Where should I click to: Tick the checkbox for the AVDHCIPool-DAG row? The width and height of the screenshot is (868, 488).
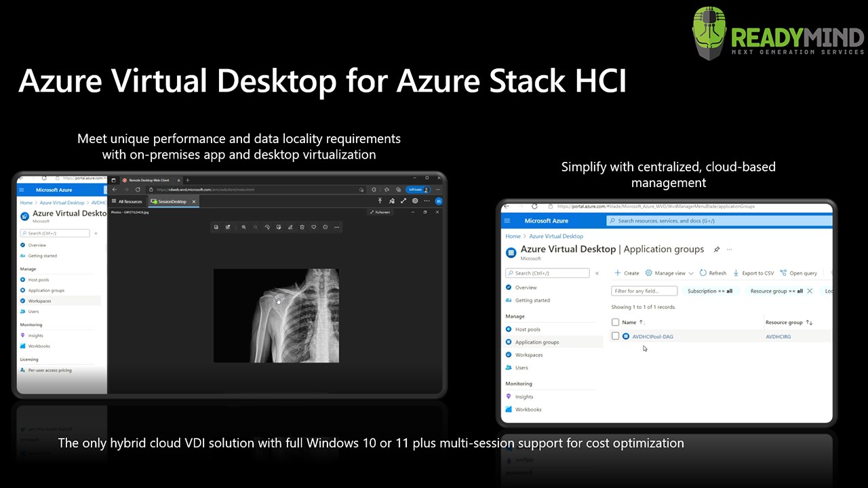coord(616,336)
